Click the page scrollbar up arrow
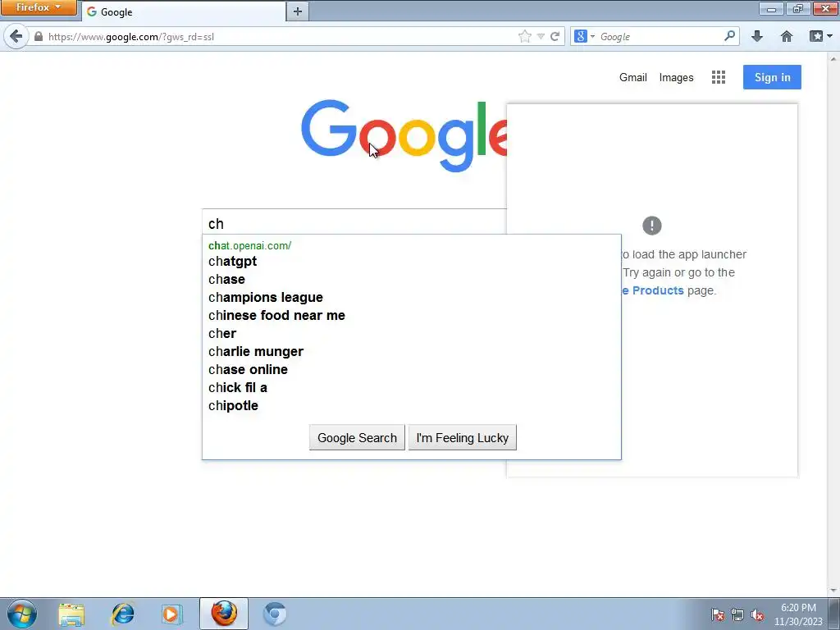The height and width of the screenshot is (630, 840). coord(834,58)
